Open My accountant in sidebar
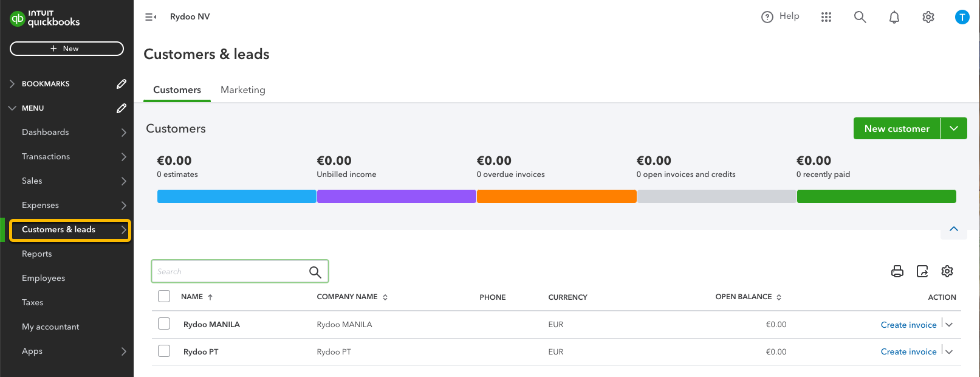The width and height of the screenshot is (980, 377). (50, 327)
